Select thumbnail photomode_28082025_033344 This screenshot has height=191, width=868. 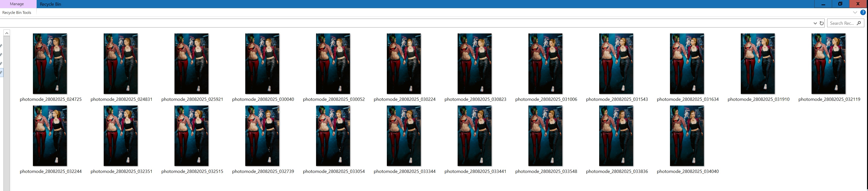[x=404, y=136]
